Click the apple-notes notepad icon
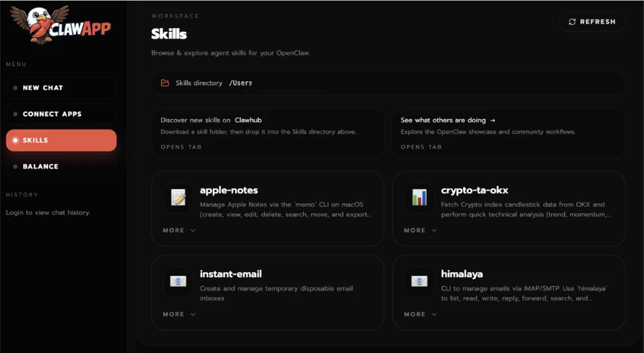 pyautogui.click(x=178, y=198)
